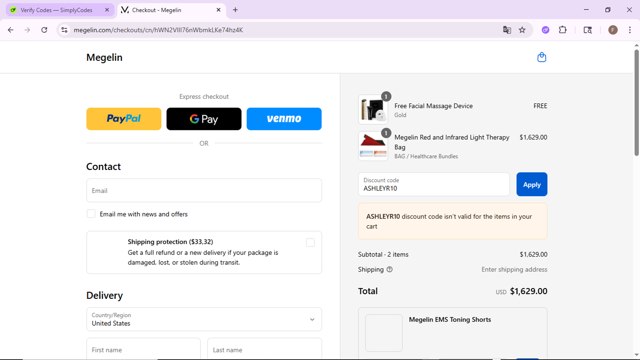Click the translate page icon
The width and height of the screenshot is (640, 360).
507,30
